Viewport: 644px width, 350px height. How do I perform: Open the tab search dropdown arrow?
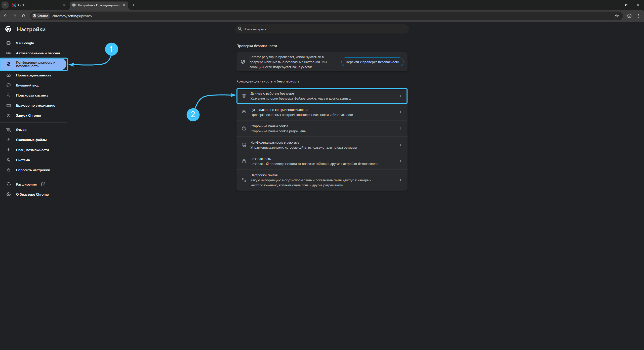5,5
